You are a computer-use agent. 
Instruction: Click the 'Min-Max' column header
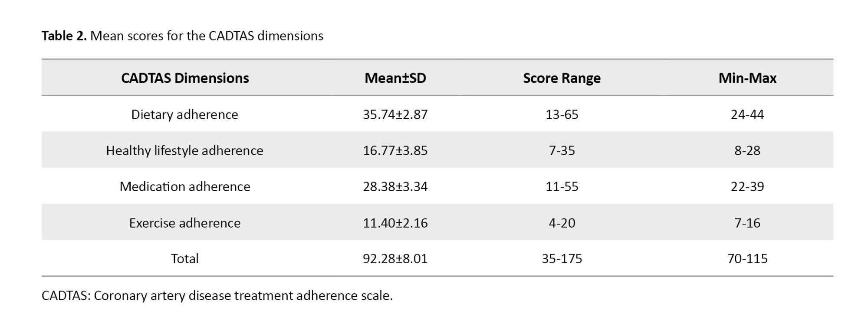tap(747, 78)
